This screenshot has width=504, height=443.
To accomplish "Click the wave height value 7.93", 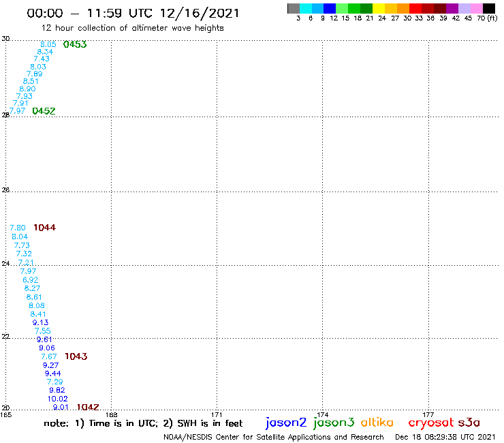I will (25, 96).
